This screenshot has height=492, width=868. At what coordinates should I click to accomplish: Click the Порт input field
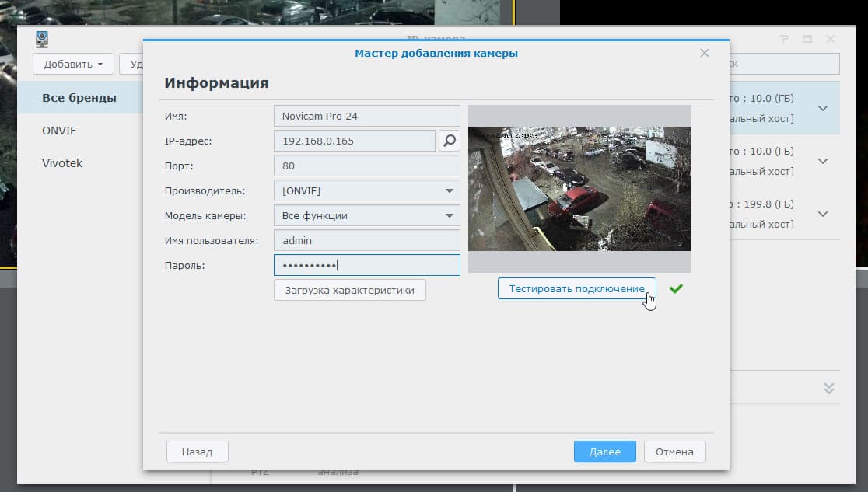tap(366, 166)
